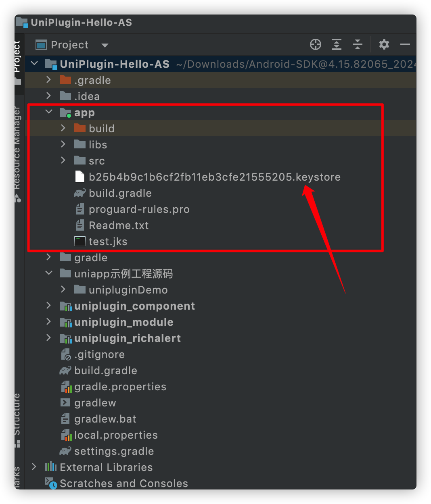Click the gradlew script file icon

coord(65,402)
